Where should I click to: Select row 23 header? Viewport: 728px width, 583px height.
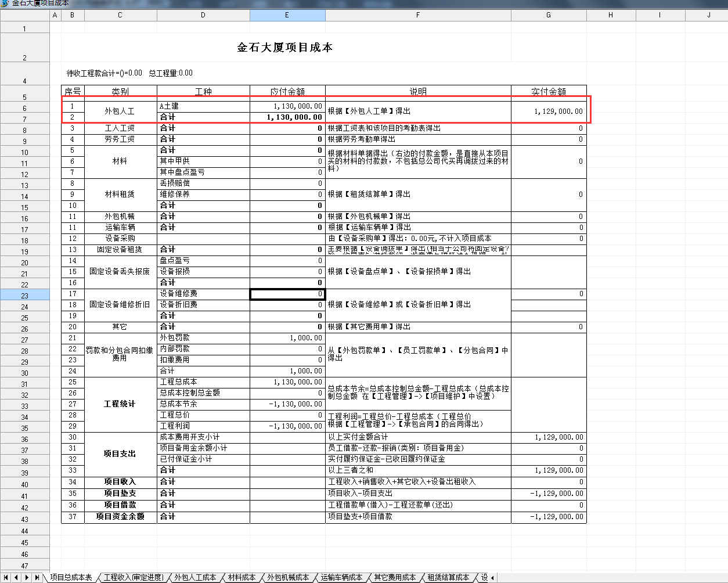tap(24, 296)
